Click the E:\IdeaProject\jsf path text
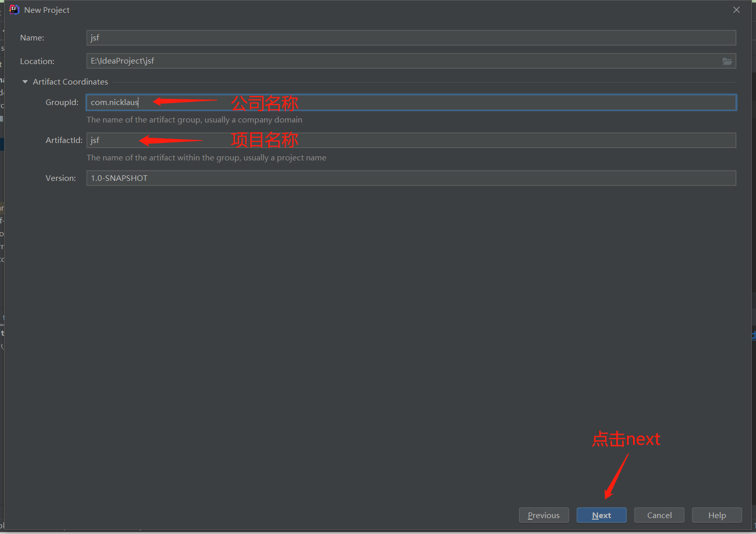The height and width of the screenshot is (534, 756). 122,60
